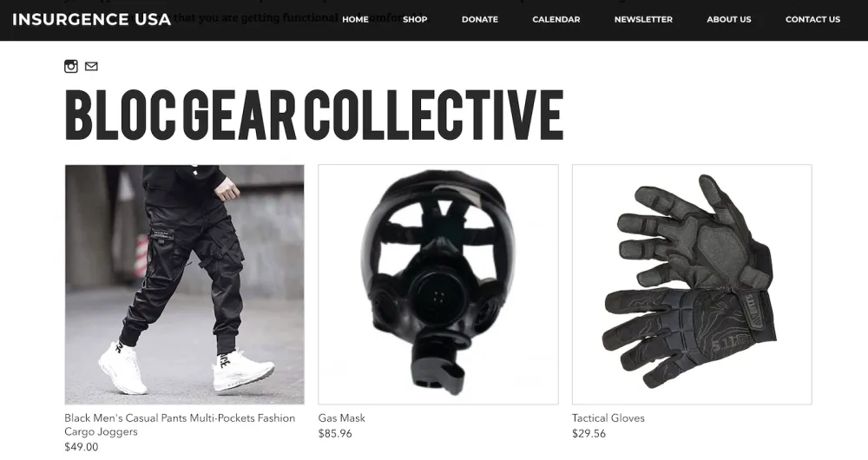Screen dimensions: 868x460
Task: Click the INSURGENCE USA site logo
Action: [91, 19]
